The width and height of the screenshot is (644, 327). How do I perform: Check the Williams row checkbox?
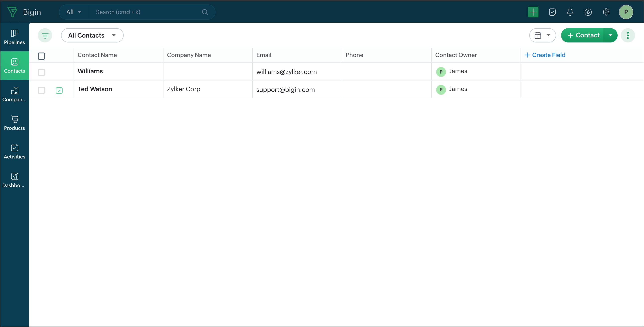click(x=41, y=72)
